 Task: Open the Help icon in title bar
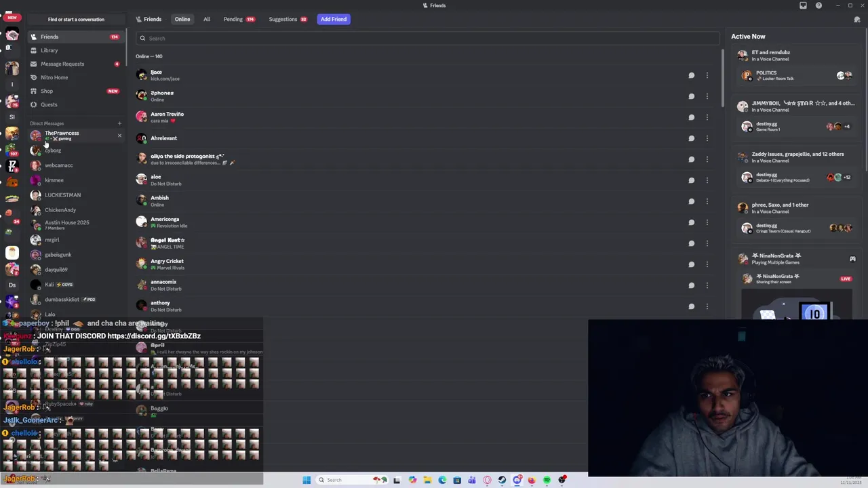click(x=818, y=5)
